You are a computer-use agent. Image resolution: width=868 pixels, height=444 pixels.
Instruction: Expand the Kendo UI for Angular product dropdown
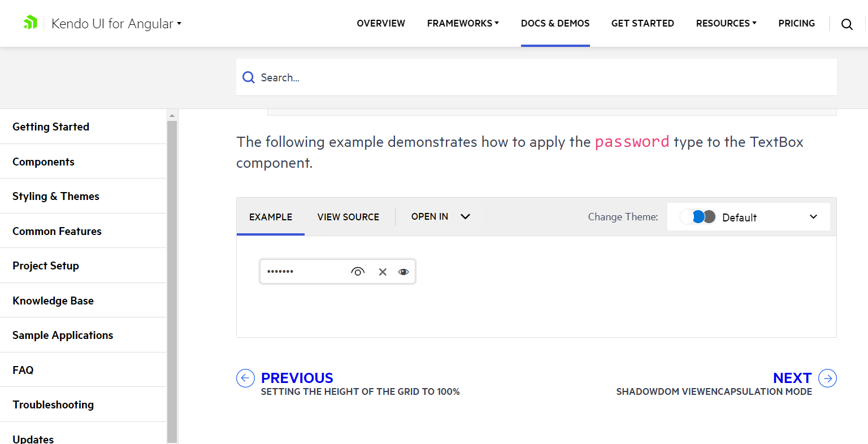tap(116, 24)
